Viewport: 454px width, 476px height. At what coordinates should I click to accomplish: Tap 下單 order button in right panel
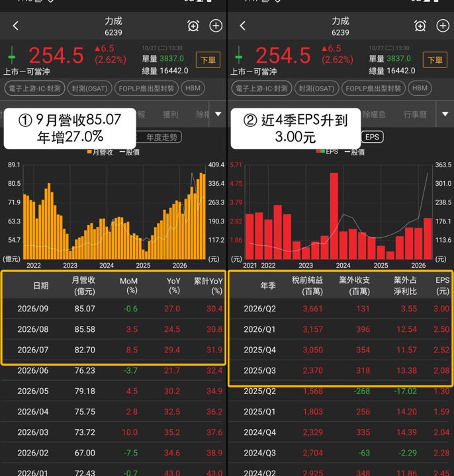[435, 59]
